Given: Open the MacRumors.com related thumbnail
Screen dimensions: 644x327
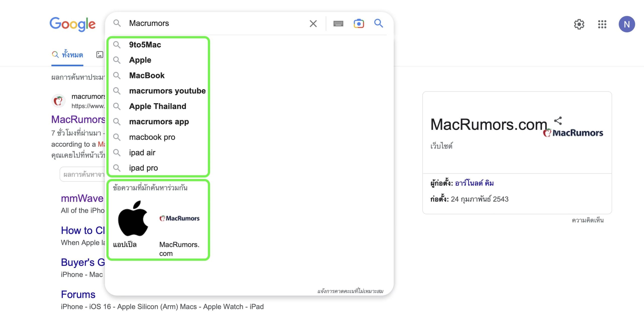Looking at the screenshot, I should click(x=179, y=218).
